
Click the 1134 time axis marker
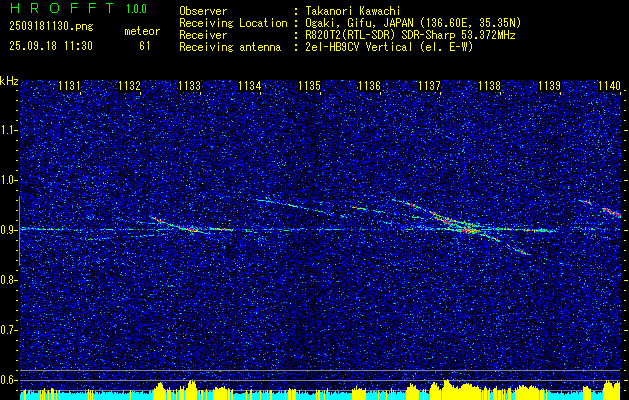click(x=249, y=85)
